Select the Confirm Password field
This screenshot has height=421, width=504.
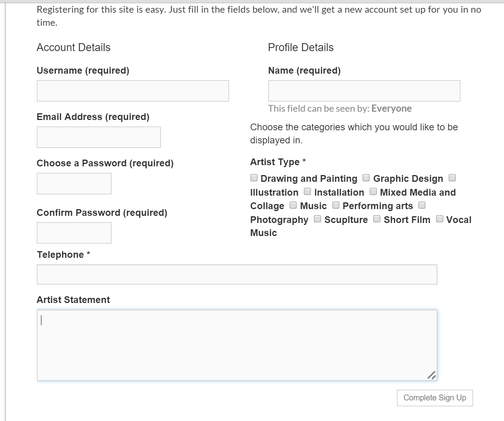pos(74,233)
